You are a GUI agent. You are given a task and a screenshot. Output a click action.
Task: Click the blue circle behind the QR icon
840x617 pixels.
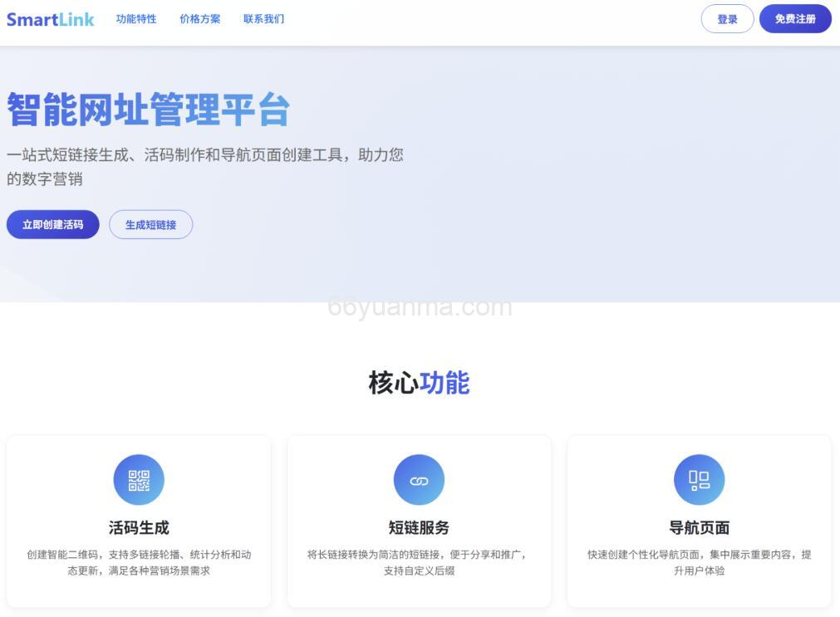click(x=138, y=479)
